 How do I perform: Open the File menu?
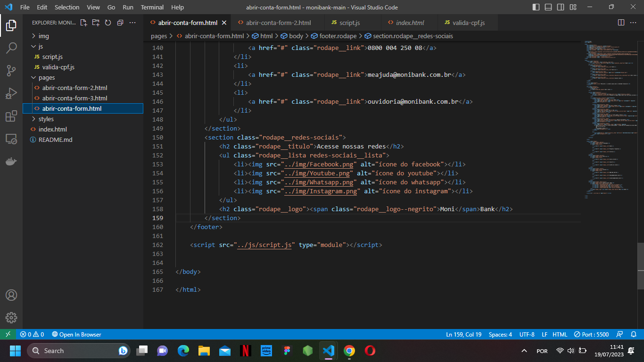pyautogui.click(x=25, y=7)
